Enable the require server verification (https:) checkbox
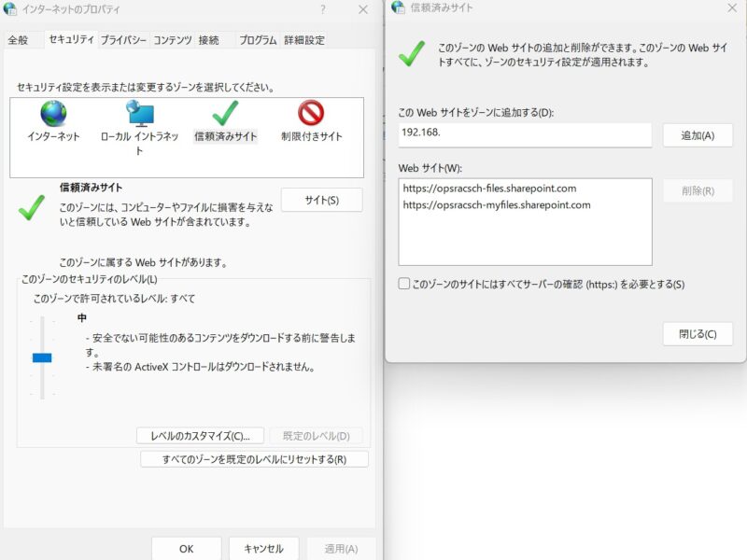The image size is (747, 560). tap(404, 284)
